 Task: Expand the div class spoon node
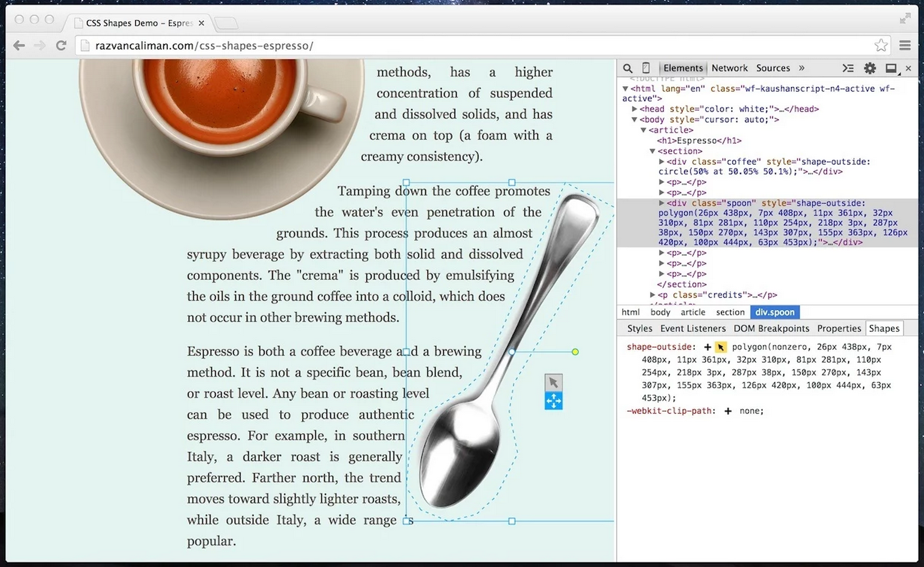(x=661, y=203)
